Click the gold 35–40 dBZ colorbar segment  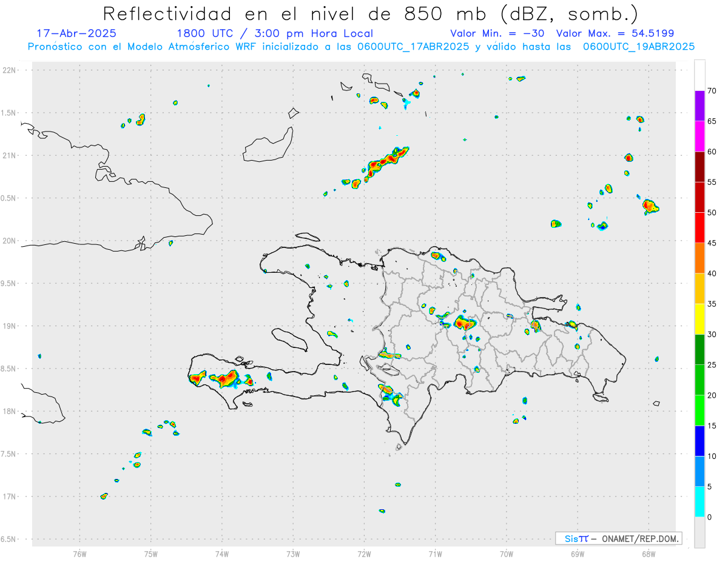pyautogui.click(x=699, y=289)
